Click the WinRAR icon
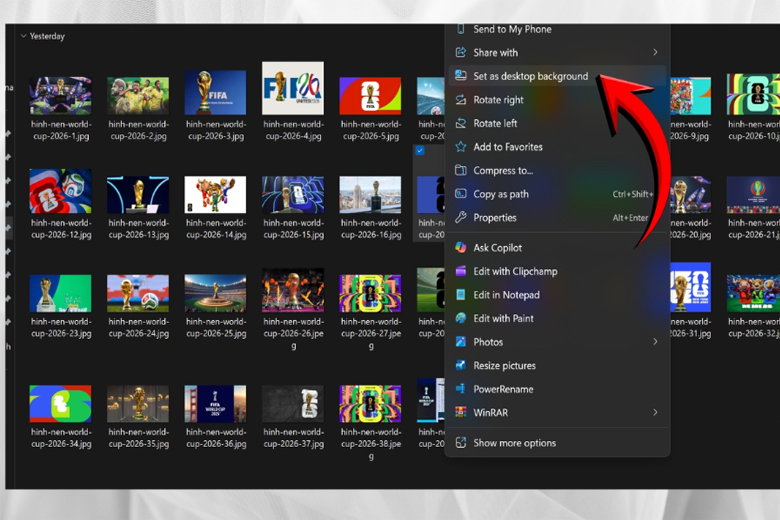This screenshot has height=520, width=780. [x=461, y=413]
